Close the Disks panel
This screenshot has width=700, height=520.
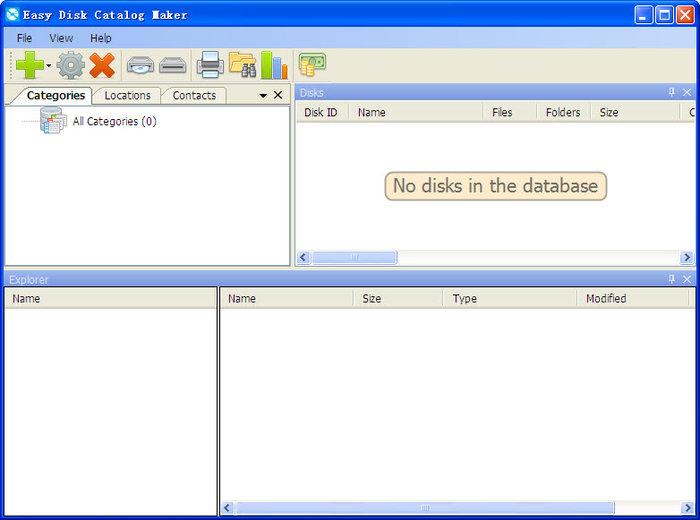point(687,92)
